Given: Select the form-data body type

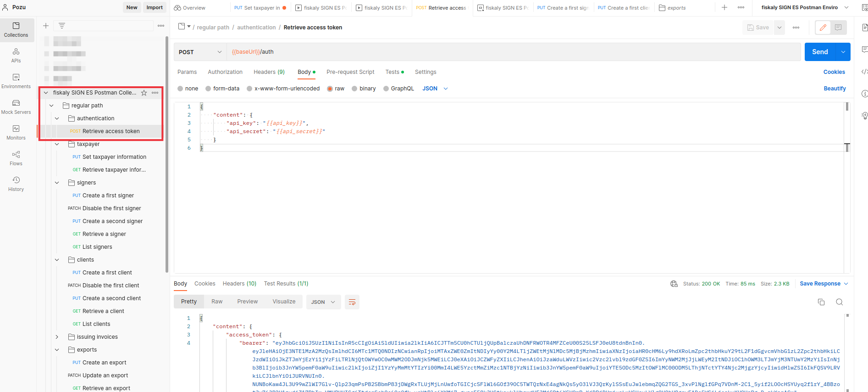Looking at the screenshot, I should [208, 89].
